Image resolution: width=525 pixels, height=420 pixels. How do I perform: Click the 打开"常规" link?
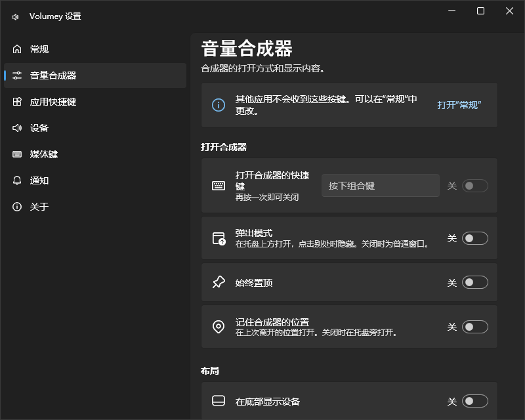(x=459, y=105)
